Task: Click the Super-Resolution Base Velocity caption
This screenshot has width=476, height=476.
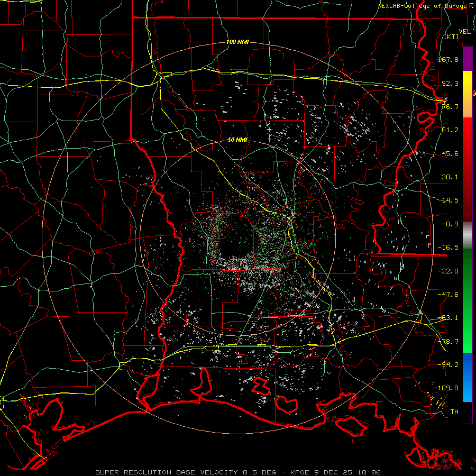Action: pos(237,472)
